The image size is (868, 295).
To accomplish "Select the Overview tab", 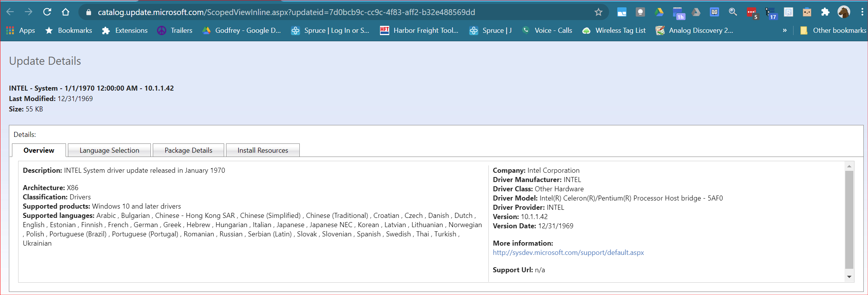I will click(39, 150).
